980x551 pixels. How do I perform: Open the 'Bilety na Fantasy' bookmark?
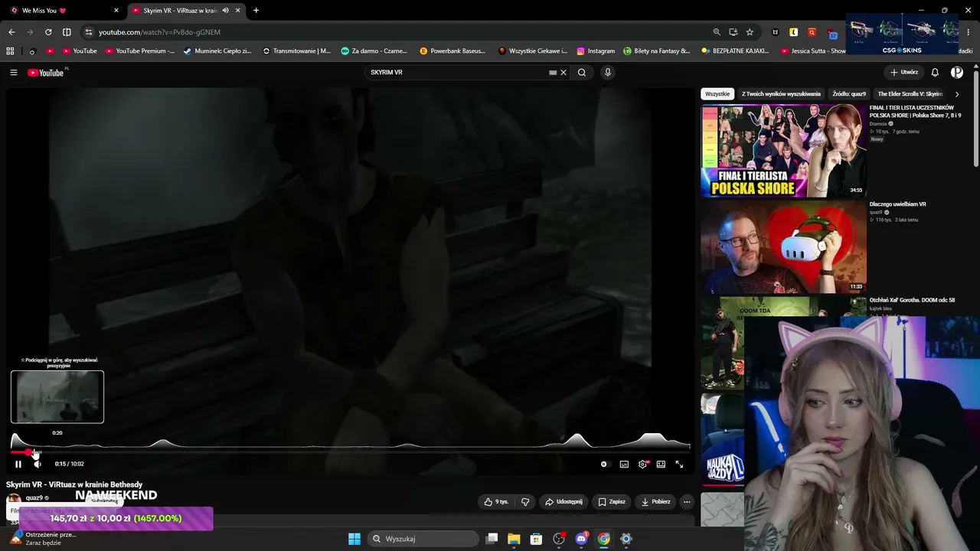coord(657,51)
